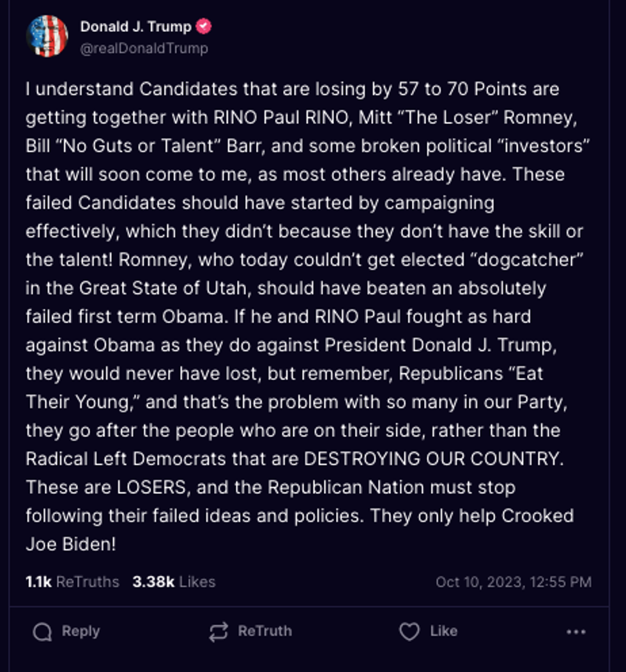
Task: View the 3.38k Likes list
Action: [174, 582]
